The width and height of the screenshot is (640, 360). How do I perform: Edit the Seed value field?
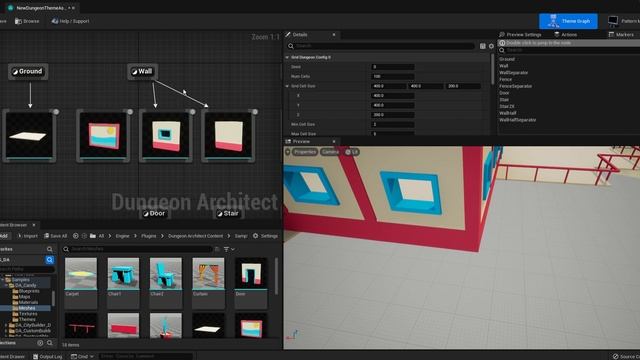point(393,67)
